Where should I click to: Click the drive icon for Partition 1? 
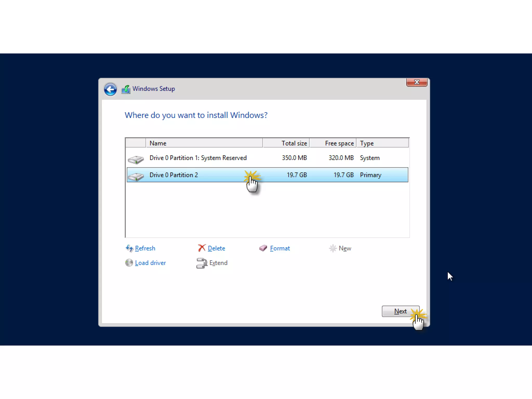coord(136,159)
